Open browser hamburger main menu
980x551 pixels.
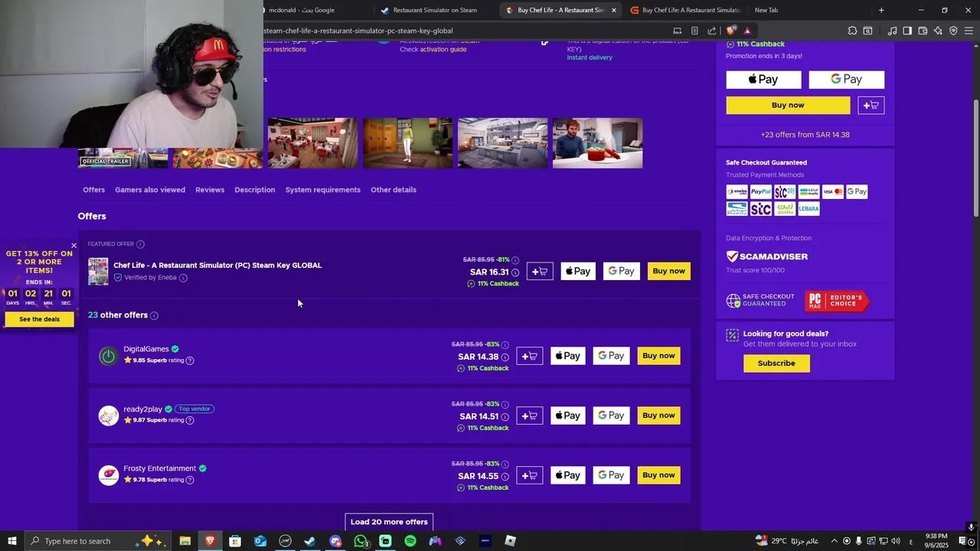(x=969, y=31)
